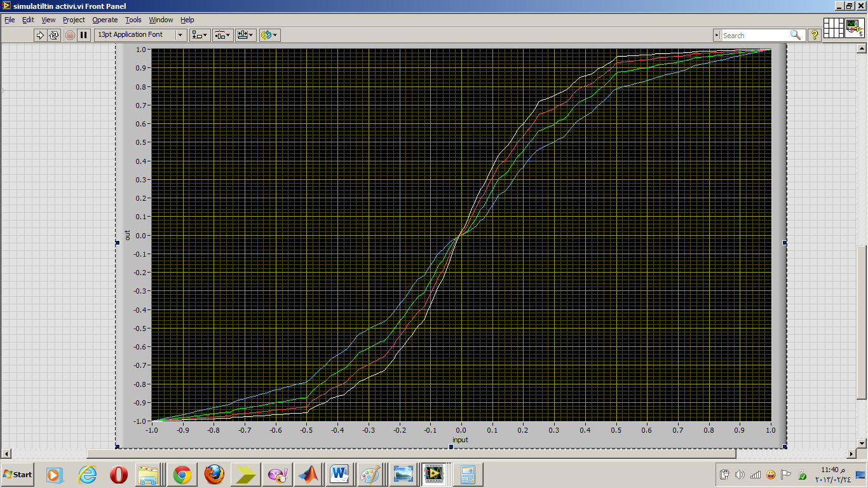Viewport: 868px width, 488px height.
Task: Open the Edit menu
Action: 28,20
